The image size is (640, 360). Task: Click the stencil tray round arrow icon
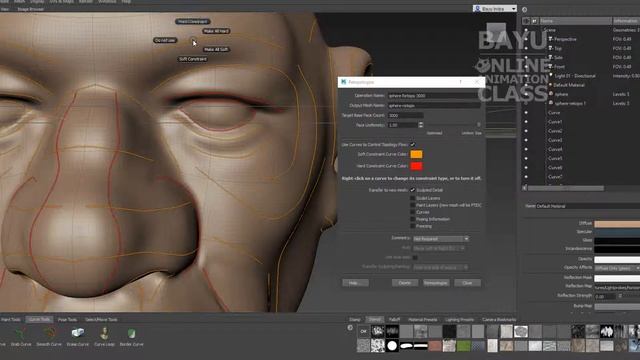(350, 327)
